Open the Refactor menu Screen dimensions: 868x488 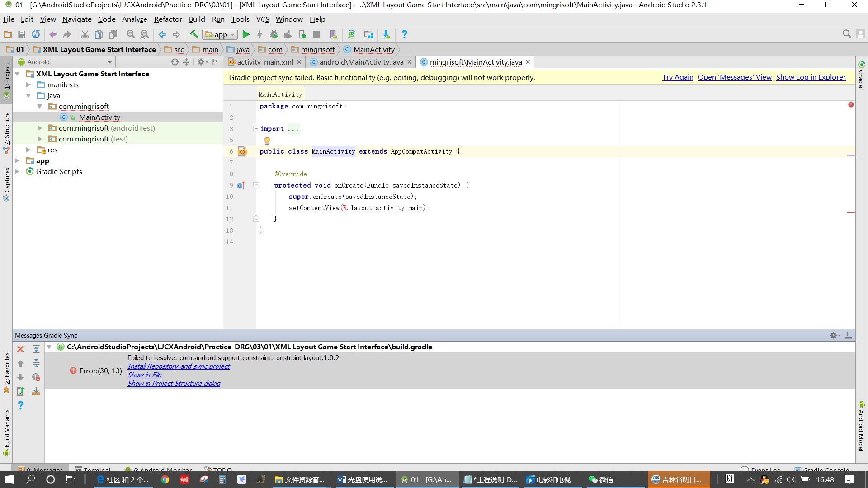pos(168,19)
